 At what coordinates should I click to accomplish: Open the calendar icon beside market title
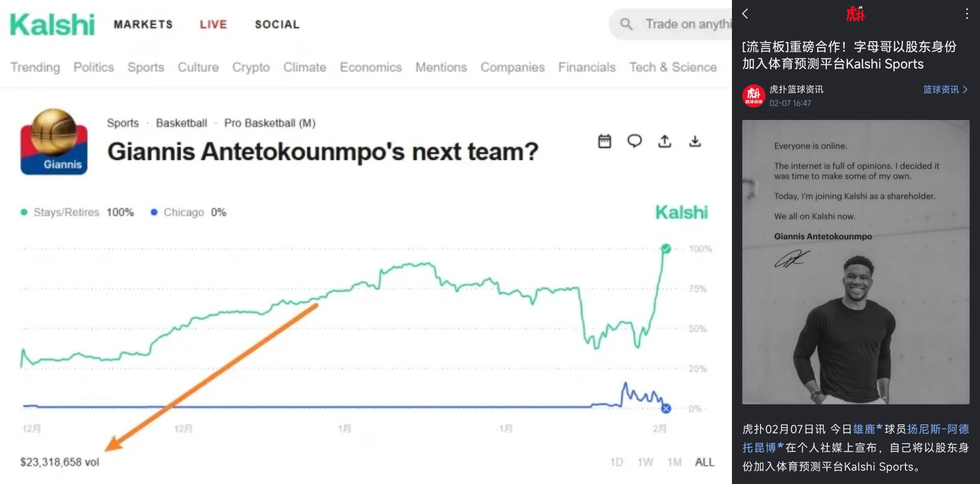pyautogui.click(x=604, y=141)
